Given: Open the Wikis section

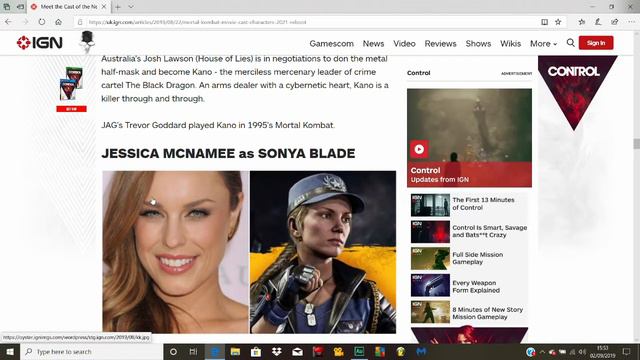Looking at the screenshot, I should [511, 43].
